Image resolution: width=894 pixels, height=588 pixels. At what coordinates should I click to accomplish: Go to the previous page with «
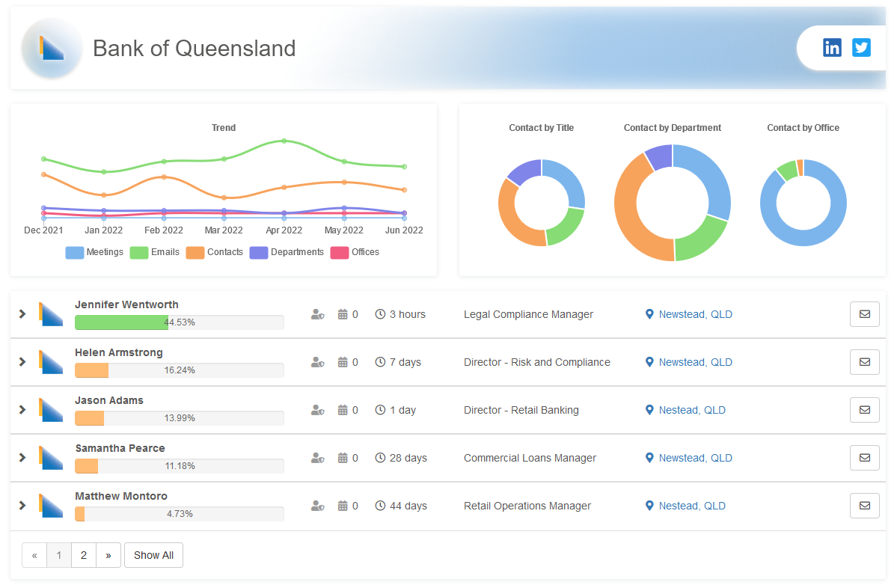34,555
